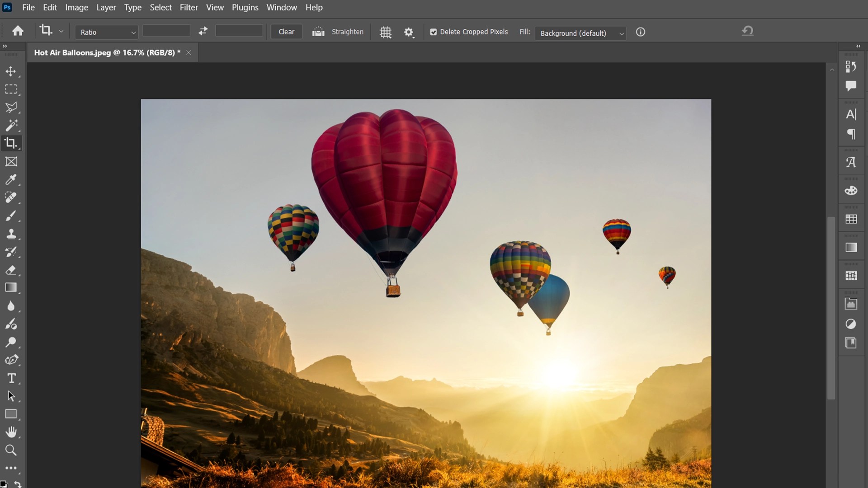Expand crop tool preset picker arrow
Screen dimensions: 868x488
[61, 32]
